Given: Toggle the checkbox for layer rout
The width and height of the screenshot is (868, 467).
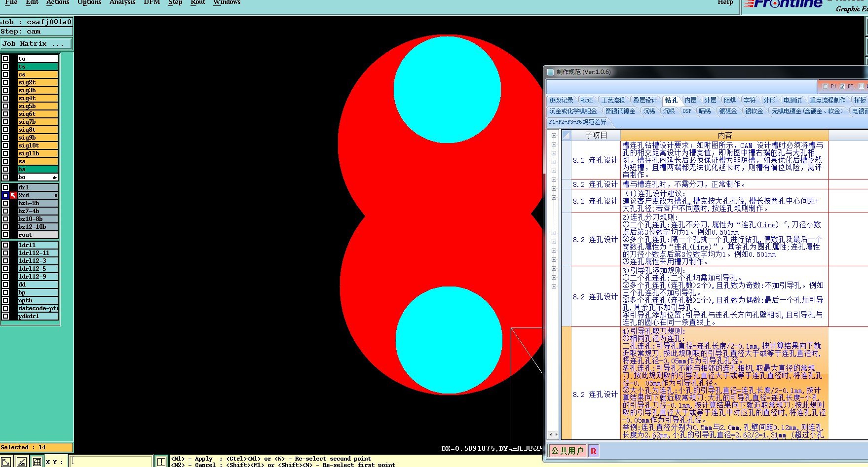Looking at the screenshot, I should coord(5,235).
